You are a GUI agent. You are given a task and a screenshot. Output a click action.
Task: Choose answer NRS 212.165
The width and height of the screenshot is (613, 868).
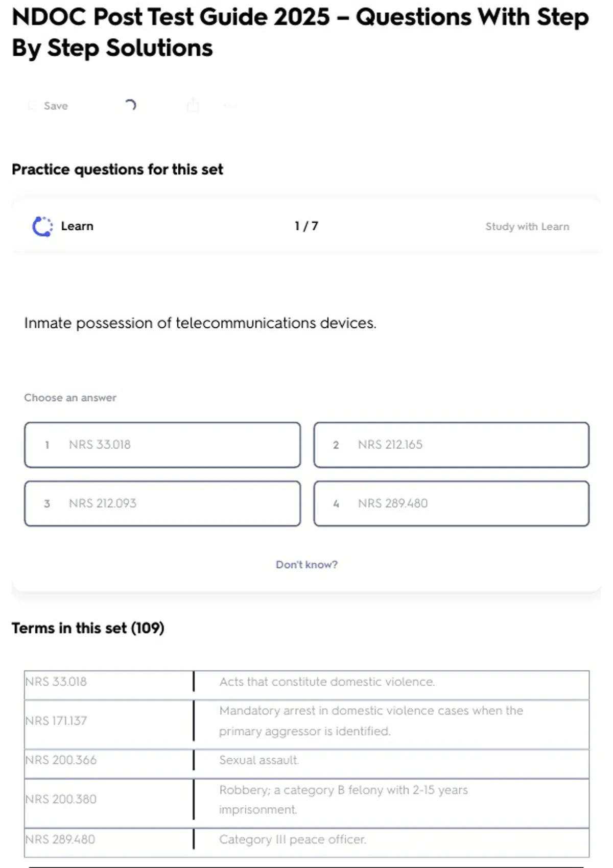(451, 445)
